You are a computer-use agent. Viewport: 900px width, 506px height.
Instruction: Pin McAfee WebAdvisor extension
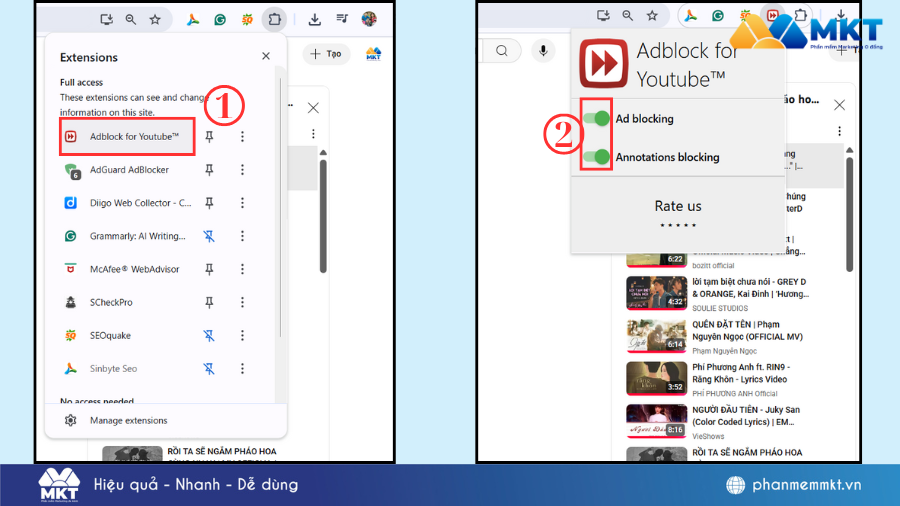click(x=210, y=269)
